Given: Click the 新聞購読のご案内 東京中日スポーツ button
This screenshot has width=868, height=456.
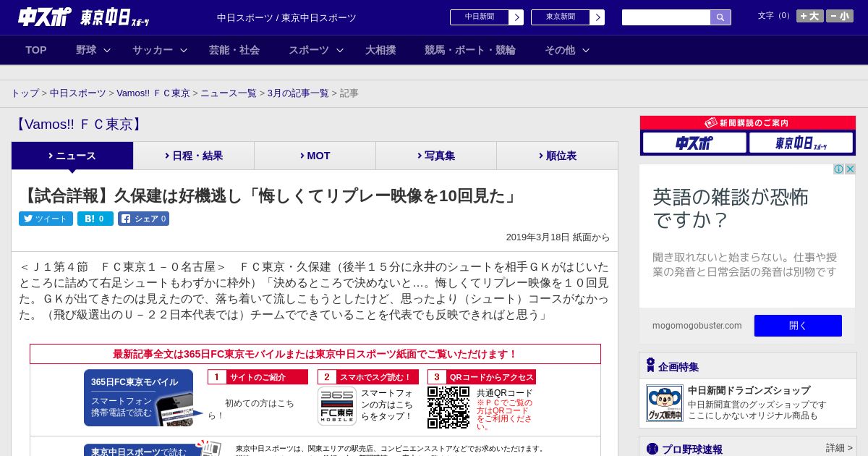Looking at the screenshot, I should coord(801,143).
